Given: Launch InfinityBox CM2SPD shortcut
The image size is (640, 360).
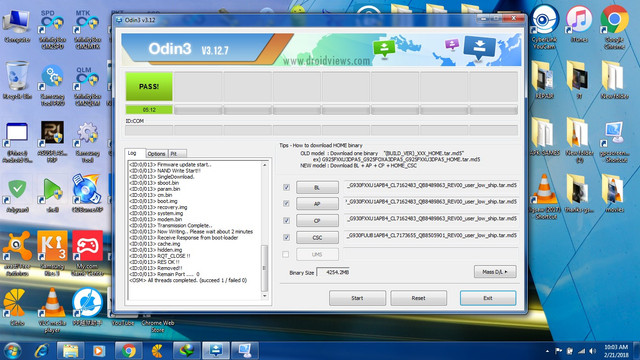Looking at the screenshot, I should click(x=52, y=29).
